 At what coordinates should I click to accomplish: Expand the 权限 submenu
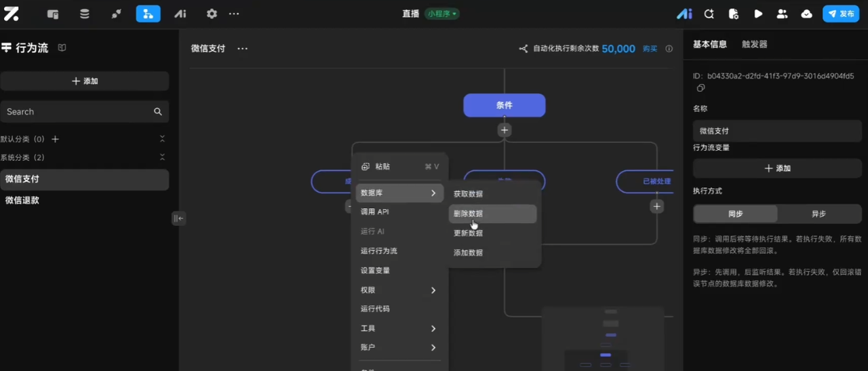click(x=399, y=290)
